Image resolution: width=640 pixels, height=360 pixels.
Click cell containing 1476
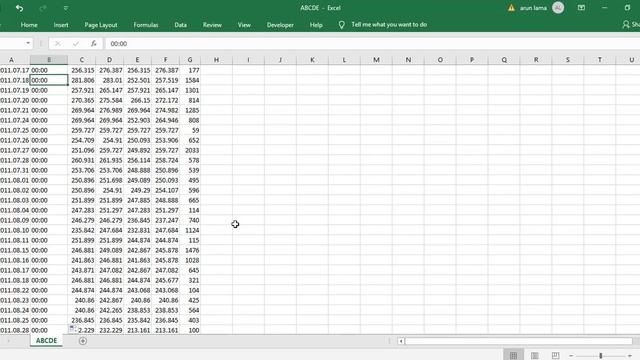click(x=190, y=251)
